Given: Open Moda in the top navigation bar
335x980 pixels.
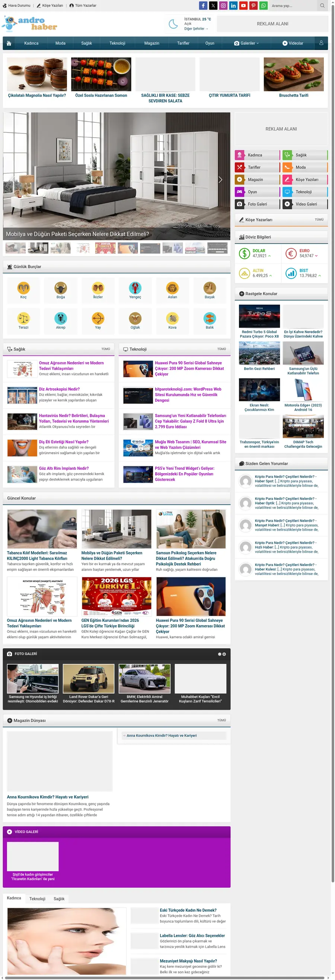Looking at the screenshot, I should (x=61, y=44).
